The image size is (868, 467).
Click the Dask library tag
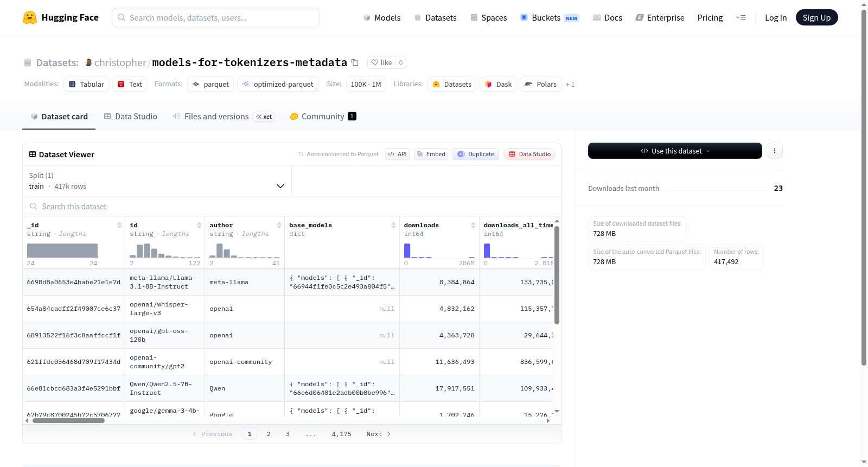[x=498, y=84]
